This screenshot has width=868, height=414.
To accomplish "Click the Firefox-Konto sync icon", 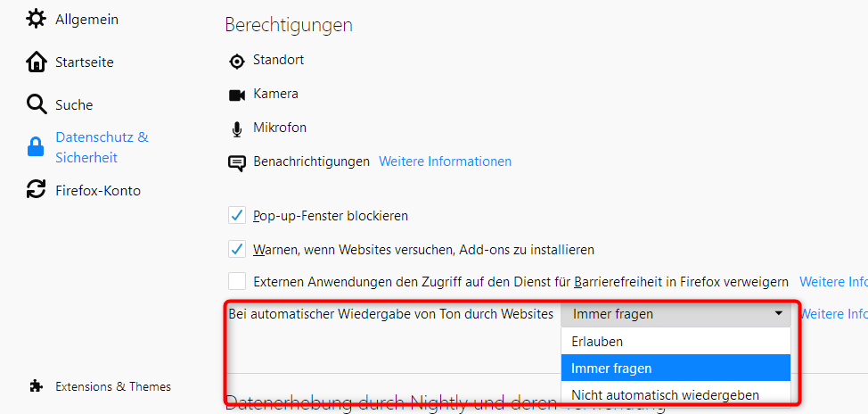I will (37, 190).
